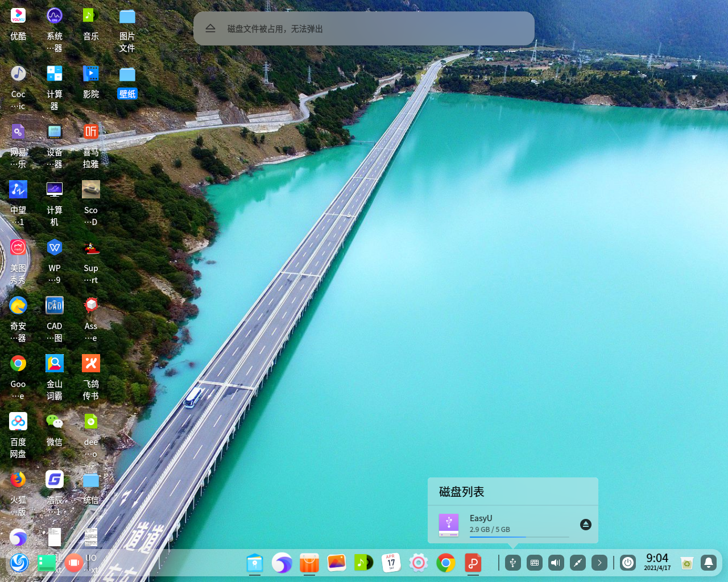Screen dimensions: 728x582
Task: Select the 飞鸽传书 desktop icon
Action: [x=91, y=364]
